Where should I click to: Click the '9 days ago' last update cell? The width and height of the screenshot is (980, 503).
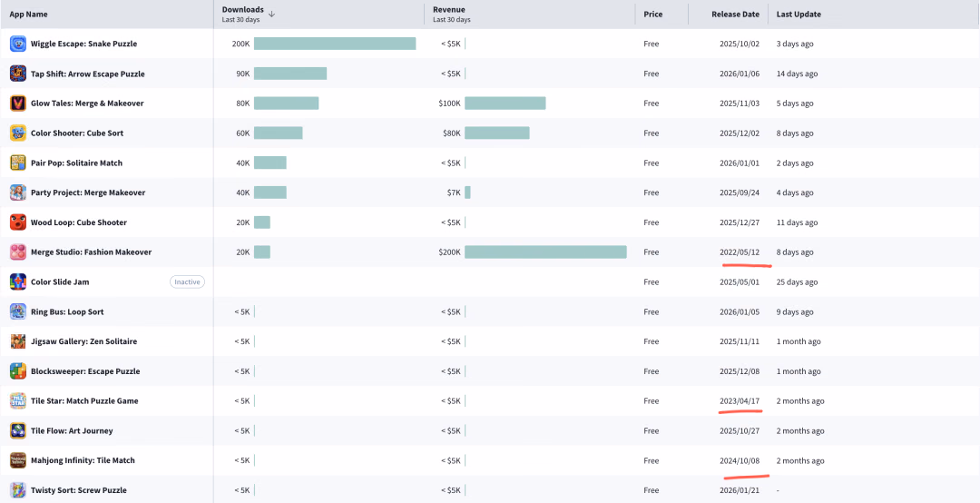[795, 311]
